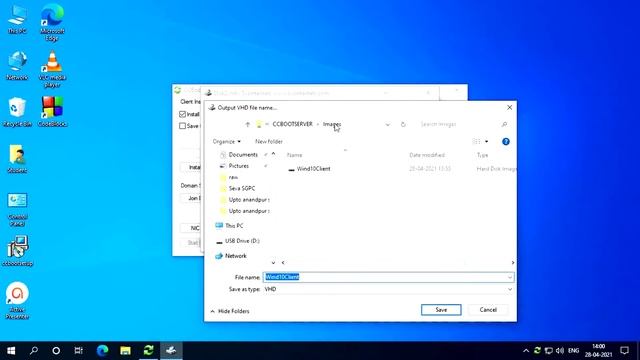Expand address bar history dropdown
The image size is (640, 360).
(387, 124)
